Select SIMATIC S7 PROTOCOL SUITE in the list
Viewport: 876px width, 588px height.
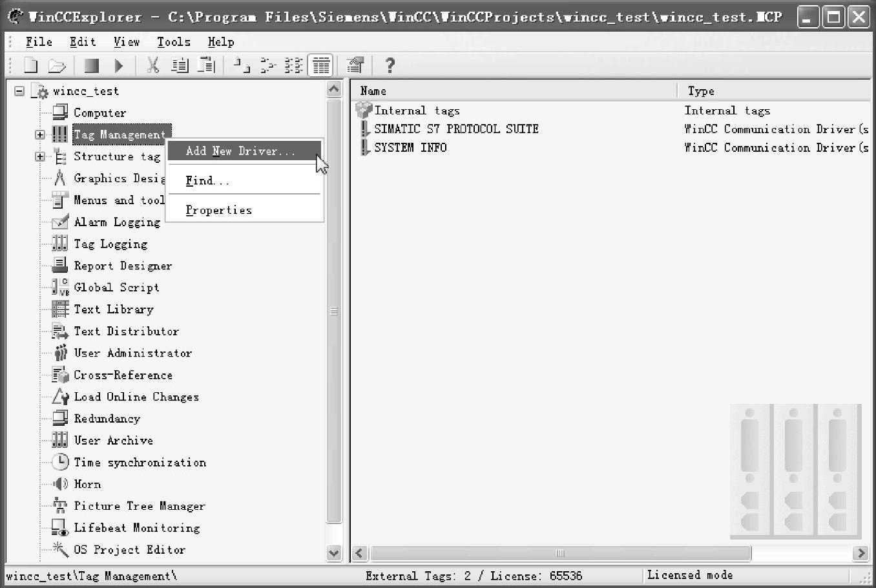pos(456,129)
